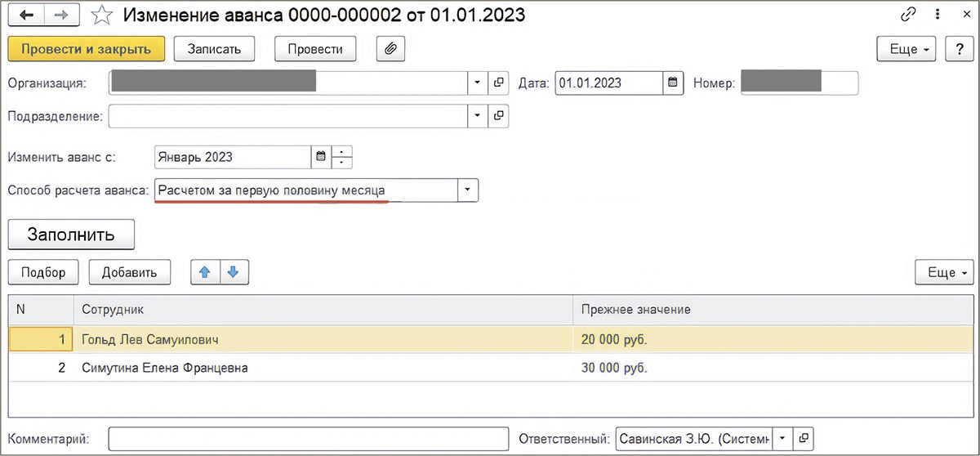980x456 pixels.
Task: Expand the Организация dropdown list
Action: click(x=477, y=83)
